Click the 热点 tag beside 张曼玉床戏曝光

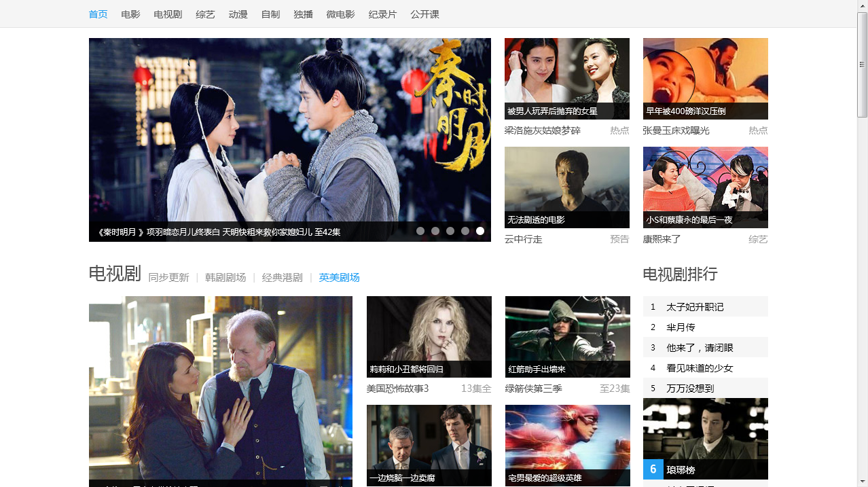click(758, 130)
